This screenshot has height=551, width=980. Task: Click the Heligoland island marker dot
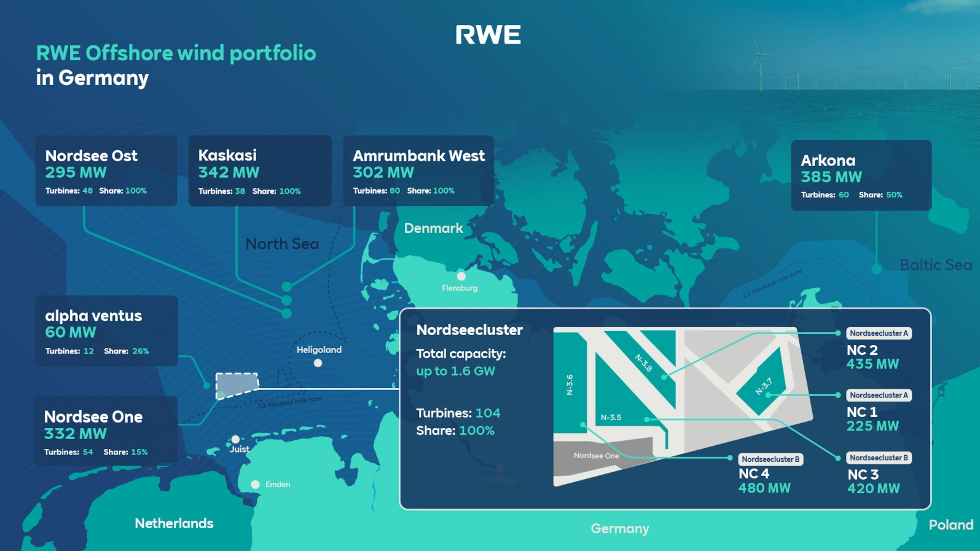coord(318,363)
